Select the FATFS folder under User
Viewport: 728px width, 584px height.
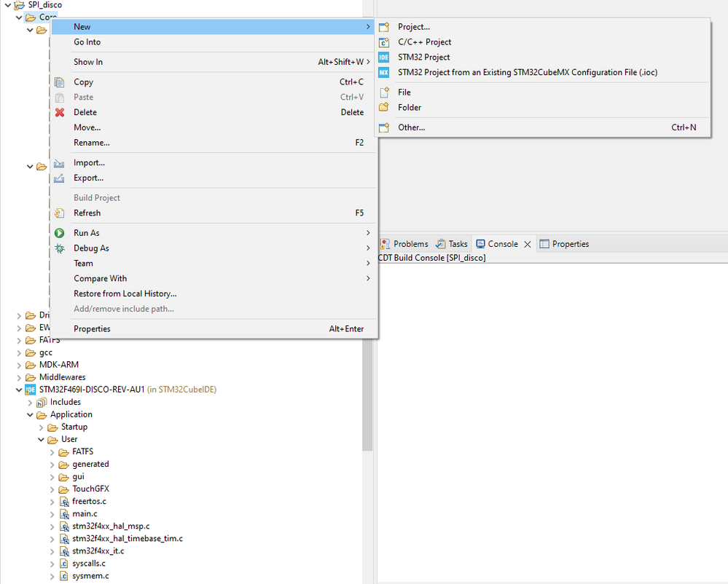pyautogui.click(x=82, y=451)
